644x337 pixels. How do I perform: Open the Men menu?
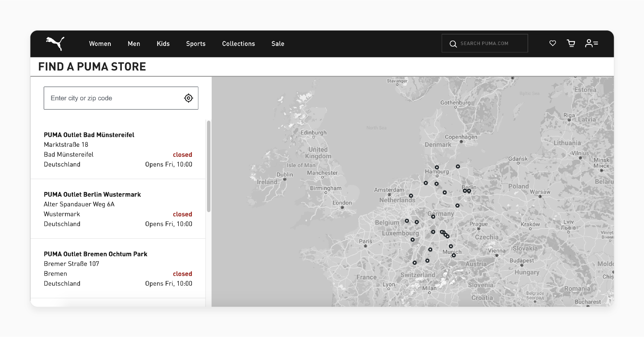[x=134, y=44]
